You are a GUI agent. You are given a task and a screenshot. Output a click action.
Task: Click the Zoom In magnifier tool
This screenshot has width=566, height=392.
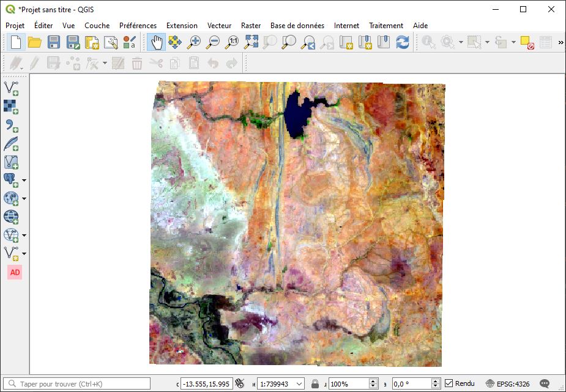194,42
